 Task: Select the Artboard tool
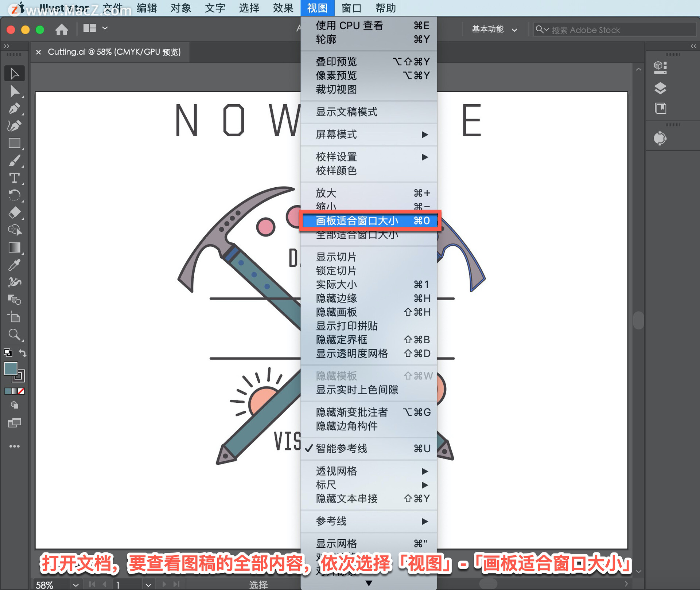pos(15,317)
